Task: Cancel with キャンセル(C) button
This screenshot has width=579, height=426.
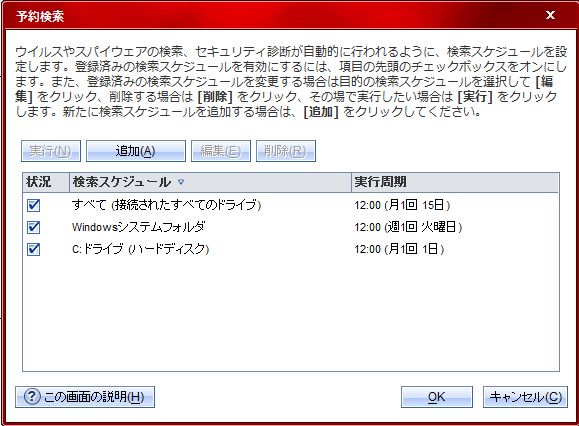Action: [525, 397]
